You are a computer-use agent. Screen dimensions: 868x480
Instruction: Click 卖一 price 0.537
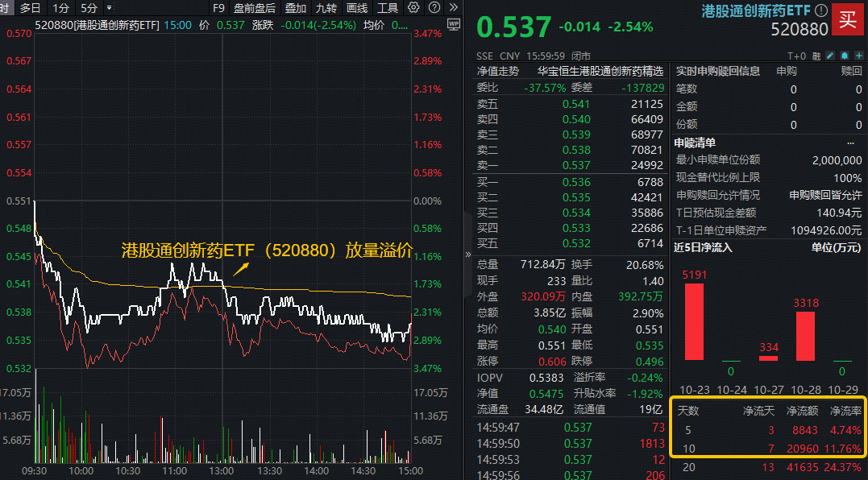tap(576, 165)
